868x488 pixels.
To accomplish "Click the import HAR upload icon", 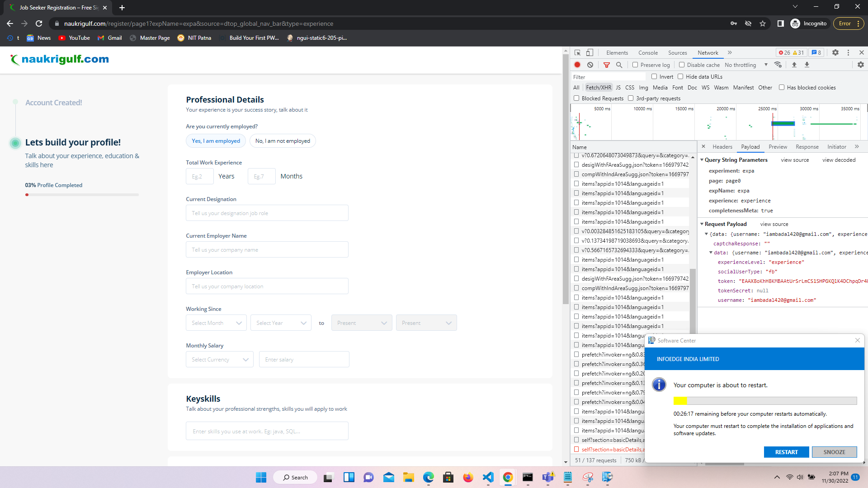I will (x=794, y=65).
